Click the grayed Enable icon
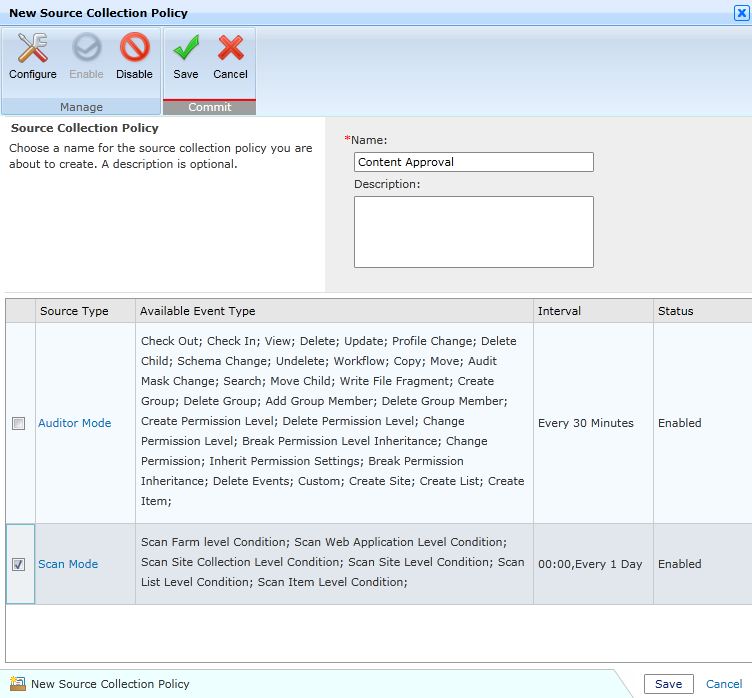 86,48
